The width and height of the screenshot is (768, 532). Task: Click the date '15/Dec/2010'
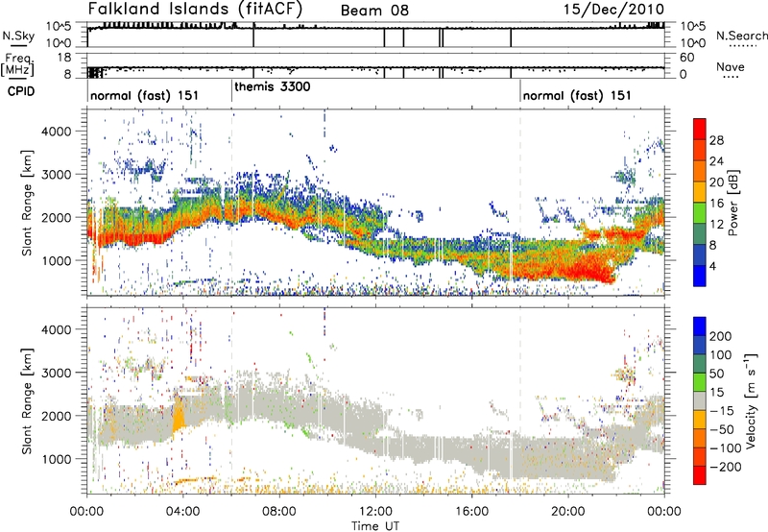[613, 10]
